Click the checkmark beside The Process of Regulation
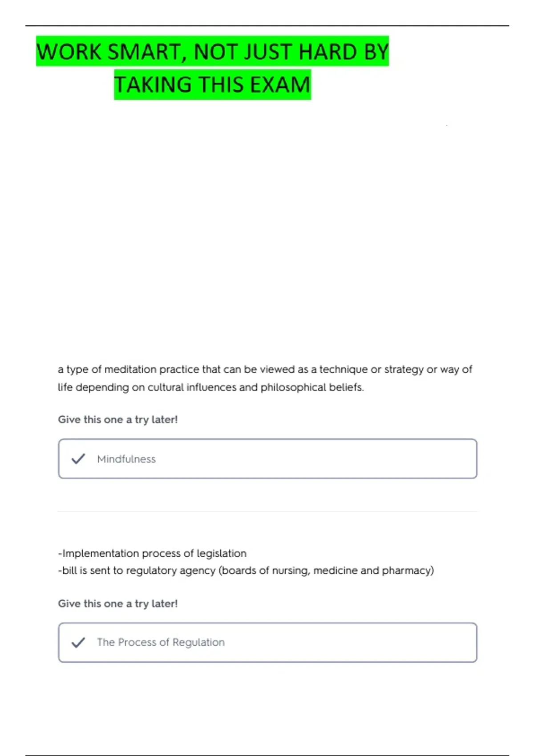This screenshot has height=756, width=534. (x=78, y=642)
